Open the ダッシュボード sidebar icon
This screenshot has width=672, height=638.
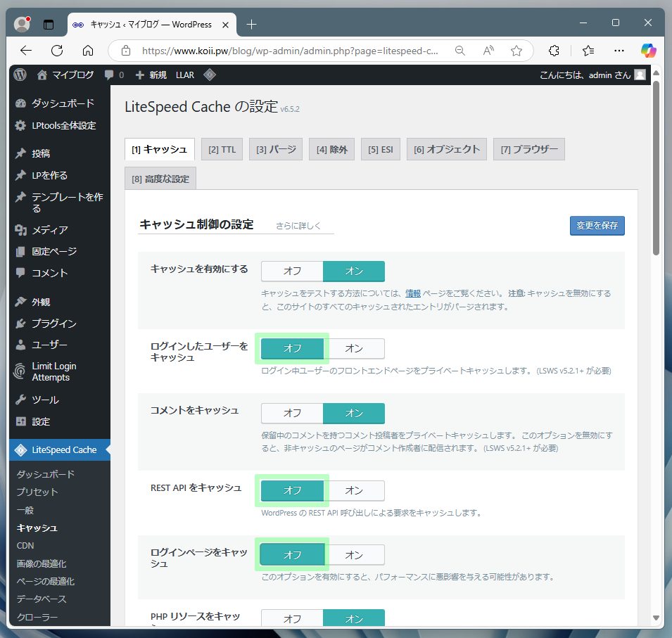pyautogui.click(x=20, y=103)
